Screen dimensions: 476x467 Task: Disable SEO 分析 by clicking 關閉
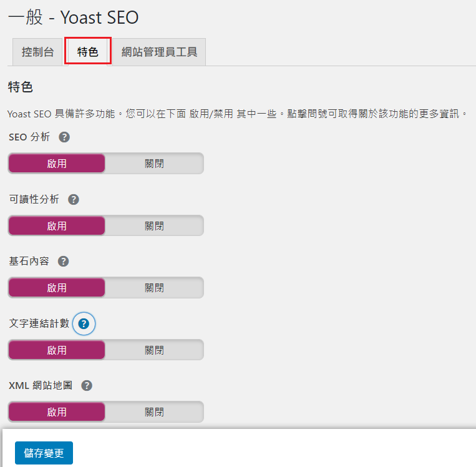pyautogui.click(x=154, y=164)
